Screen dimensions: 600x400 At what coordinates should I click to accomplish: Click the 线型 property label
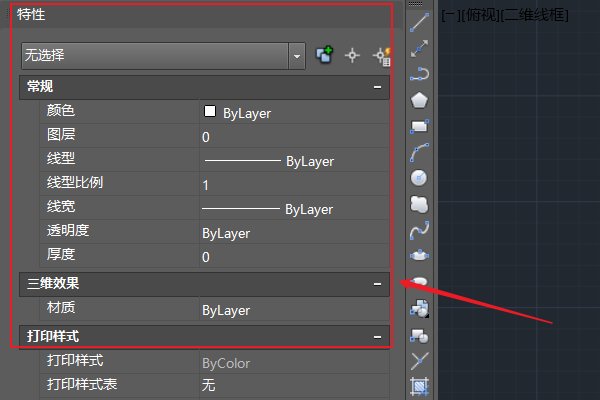pyautogui.click(x=60, y=158)
